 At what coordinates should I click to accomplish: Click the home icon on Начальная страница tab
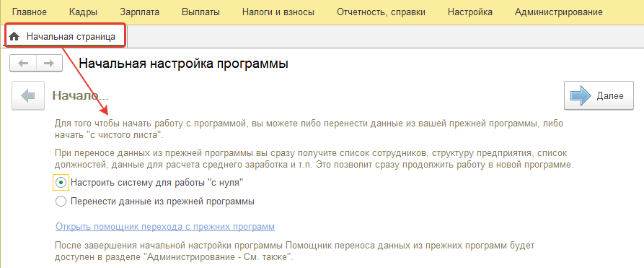coord(14,37)
